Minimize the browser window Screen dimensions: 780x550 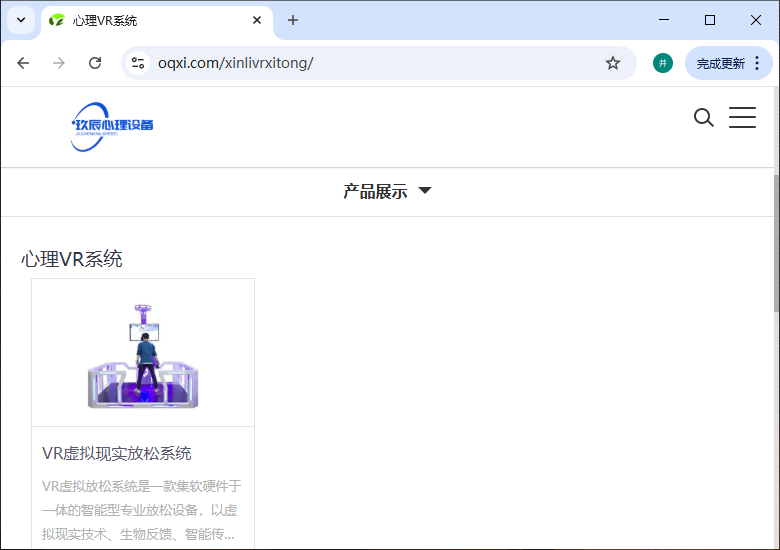(x=664, y=20)
